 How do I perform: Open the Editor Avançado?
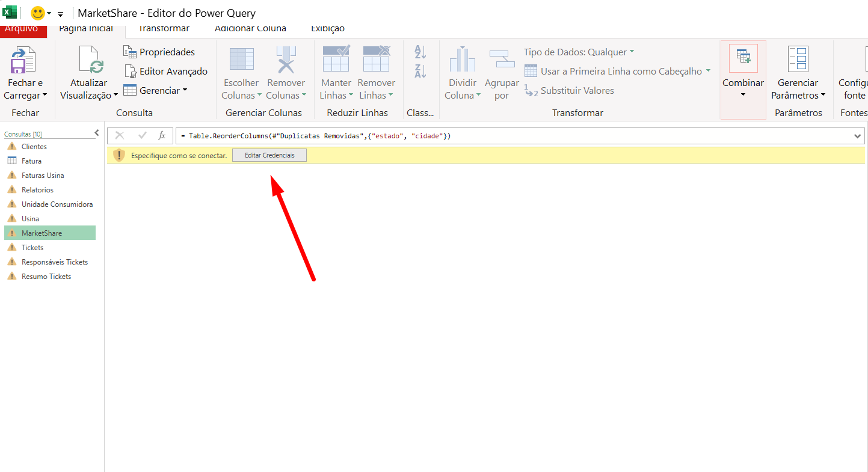coord(166,72)
